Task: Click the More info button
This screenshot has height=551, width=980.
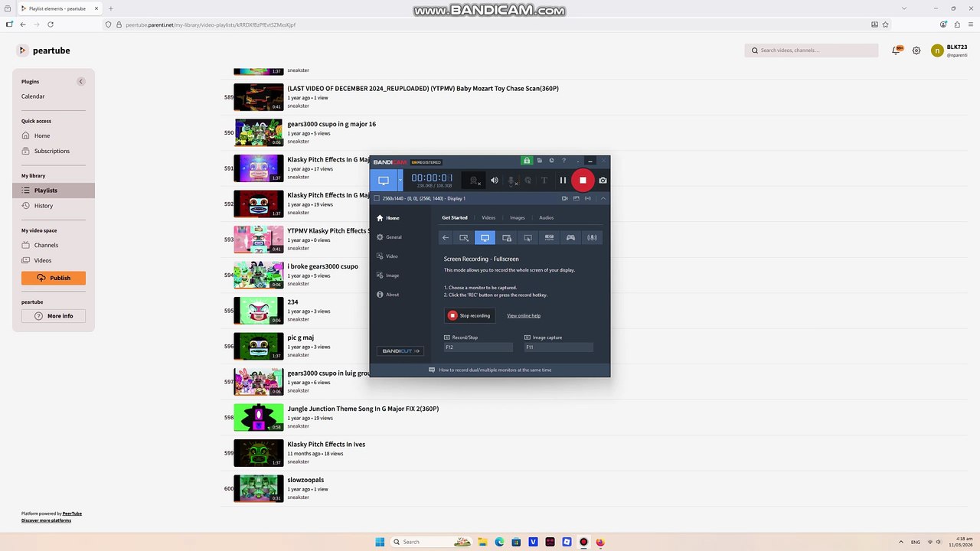Action: click(54, 316)
